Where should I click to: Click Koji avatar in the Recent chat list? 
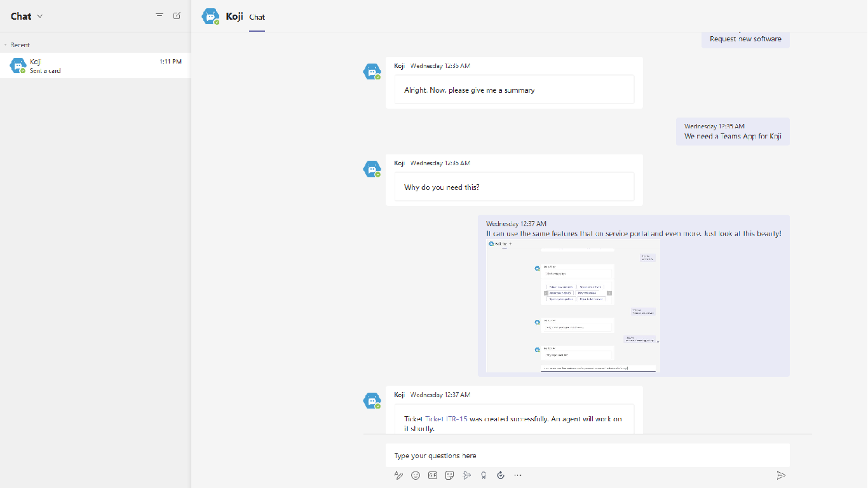pos(18,65)
